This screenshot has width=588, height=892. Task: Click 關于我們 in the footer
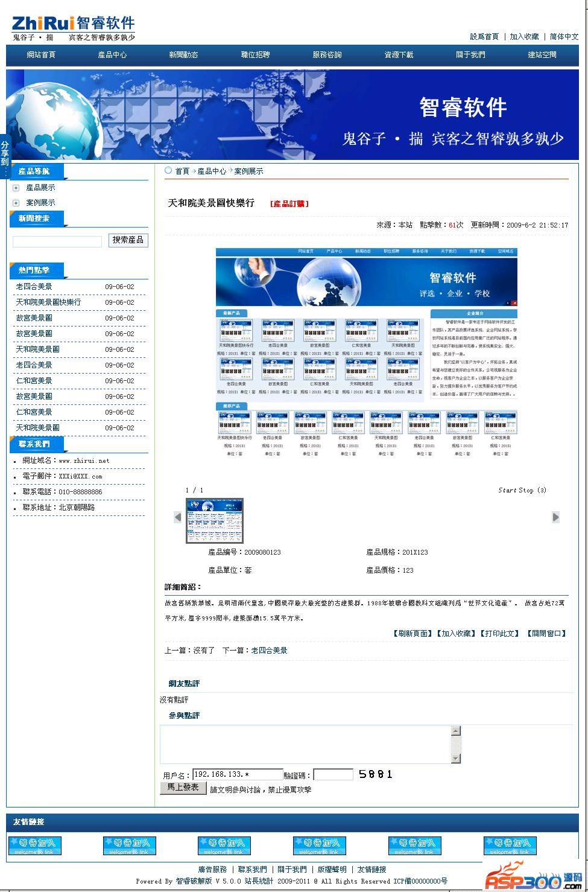point(292,870)
